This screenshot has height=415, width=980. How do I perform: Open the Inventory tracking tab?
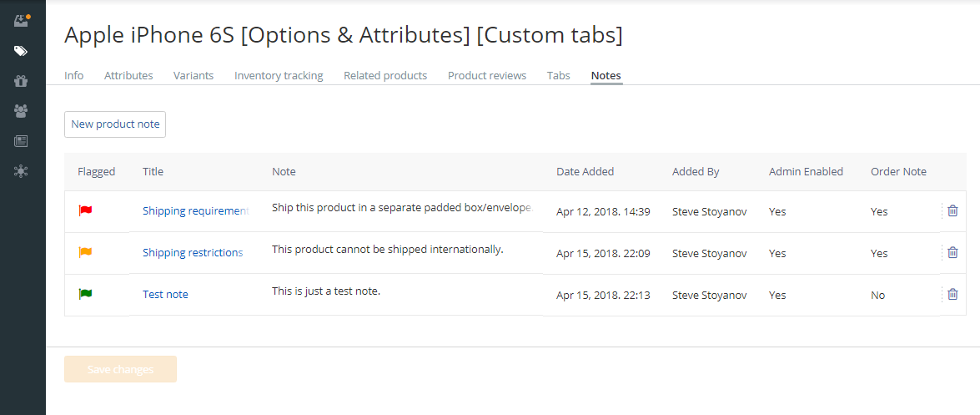point(279,75)
